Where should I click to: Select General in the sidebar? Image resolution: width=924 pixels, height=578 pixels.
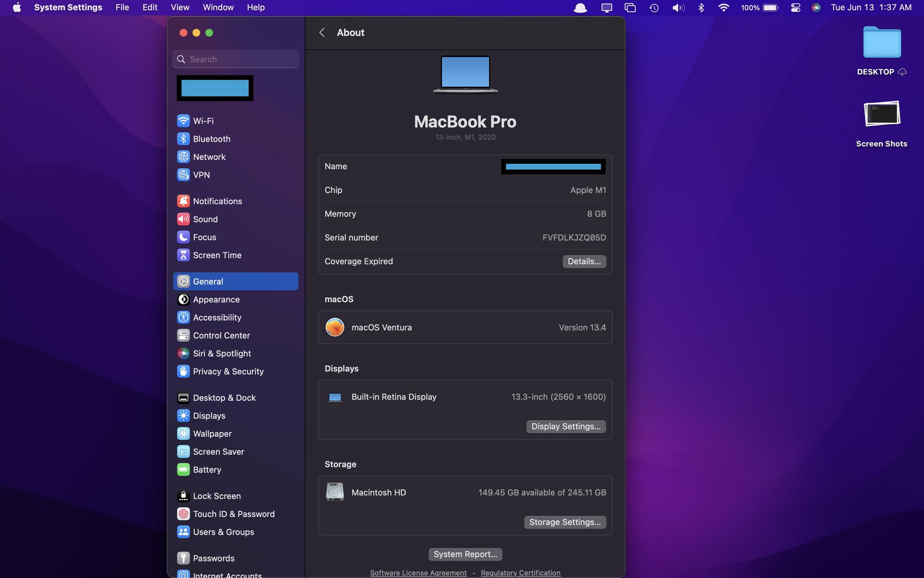tap(235, 282)
